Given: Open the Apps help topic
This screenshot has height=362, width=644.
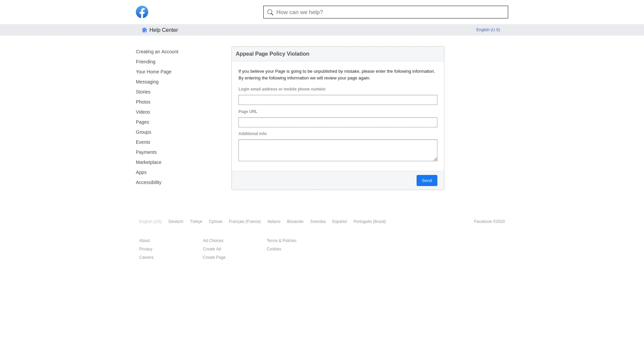Looking at the screenshot, I should point(141,172).
